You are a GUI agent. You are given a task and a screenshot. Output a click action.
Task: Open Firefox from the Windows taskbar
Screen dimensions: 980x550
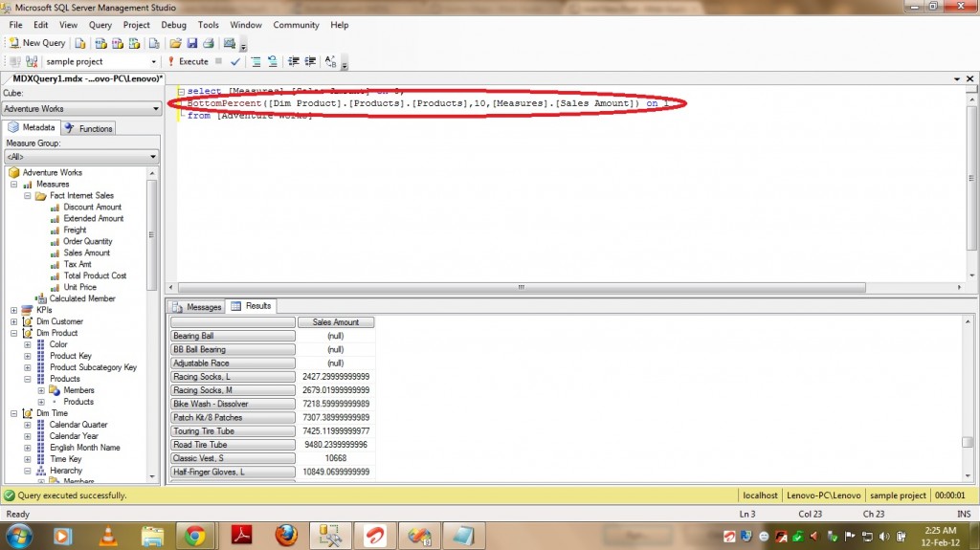coord(286,535)
